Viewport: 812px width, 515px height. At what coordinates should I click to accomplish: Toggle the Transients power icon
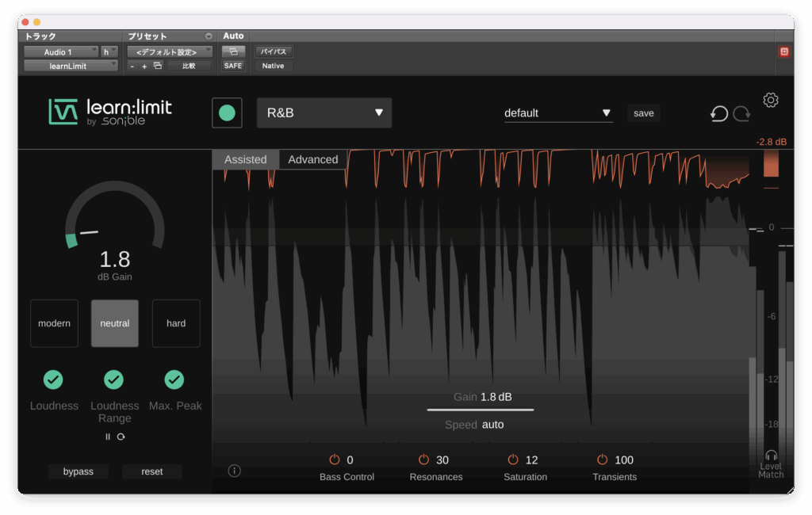tap(602, 460)
